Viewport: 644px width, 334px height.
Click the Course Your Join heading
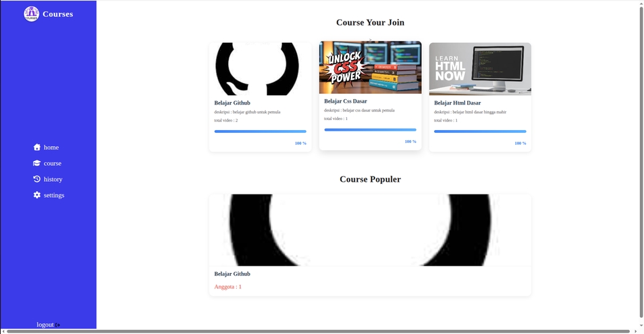coord(370,22)
